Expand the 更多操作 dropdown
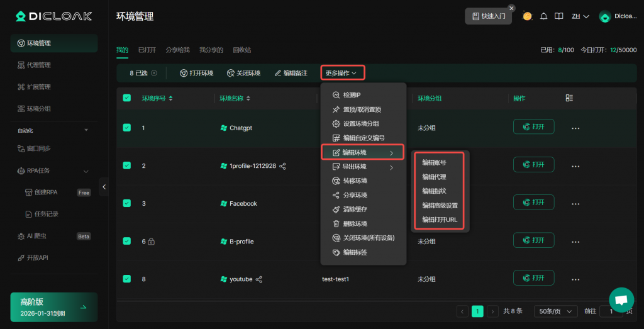Viewport: 644px width, 329px height. tap(341, 73)
